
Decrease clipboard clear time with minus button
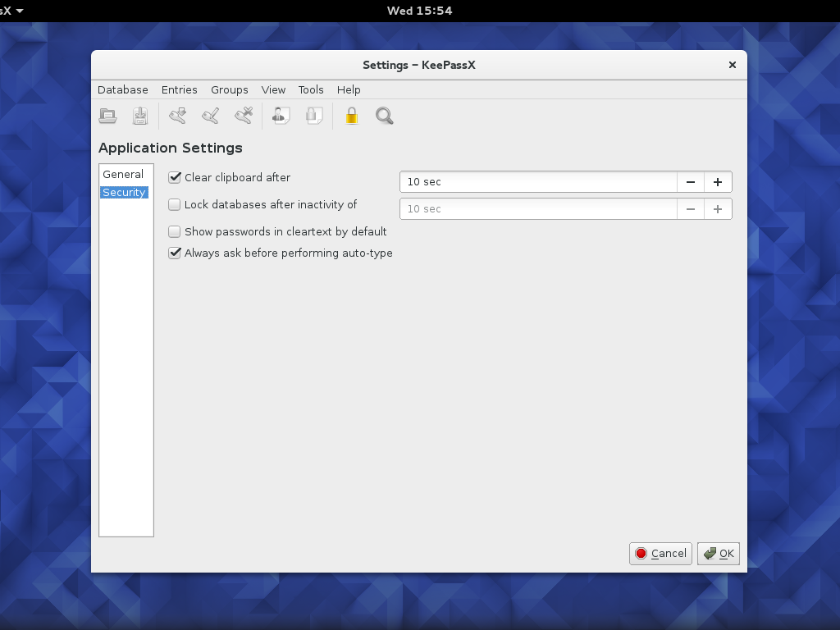click(691, 182)
